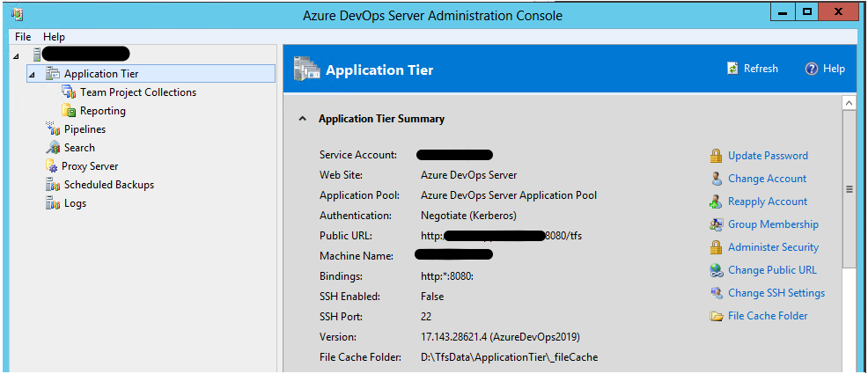Click the Application Tier tree node icon
The height and width of the screenshot is (374, 868).
pyautogui.click(x=53, y=74)
